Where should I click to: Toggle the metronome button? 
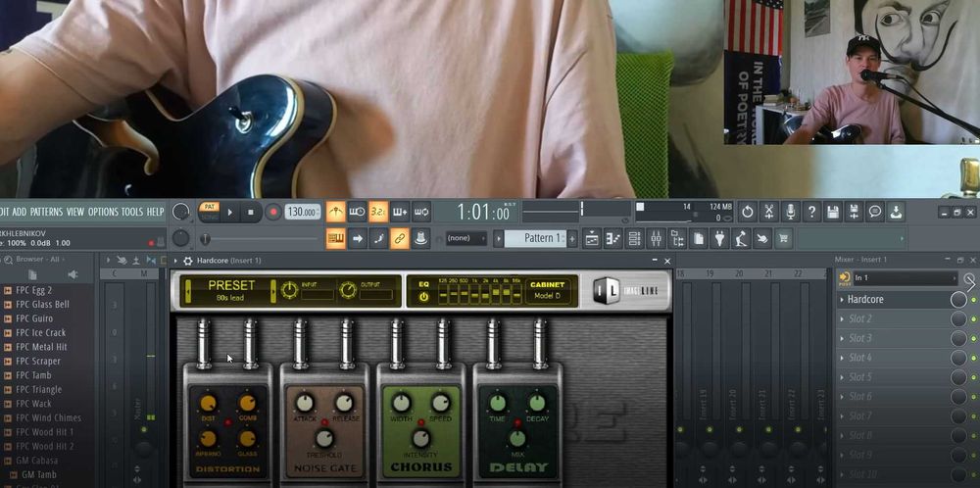[x=335, y=212]
